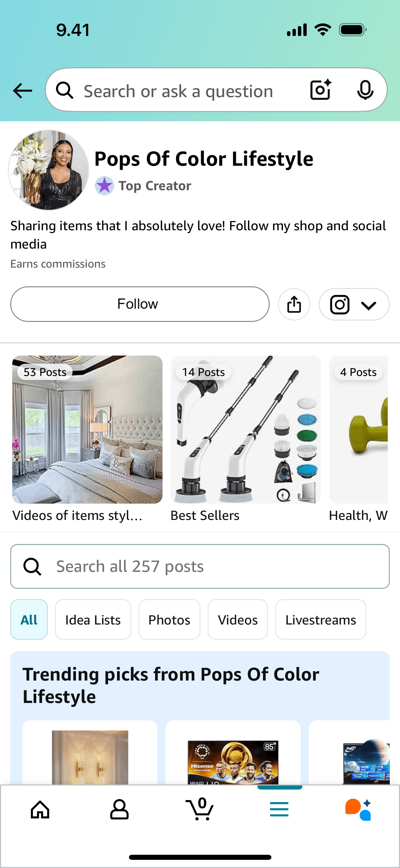Filter posts by Photos
Screen dimensions: 400x868
click(x=169, y=620)
